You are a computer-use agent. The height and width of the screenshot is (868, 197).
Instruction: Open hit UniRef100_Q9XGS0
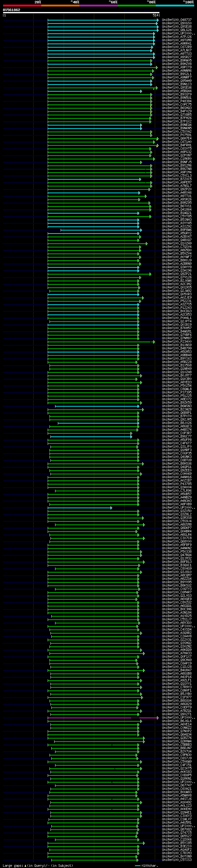[x=177, y=23]
